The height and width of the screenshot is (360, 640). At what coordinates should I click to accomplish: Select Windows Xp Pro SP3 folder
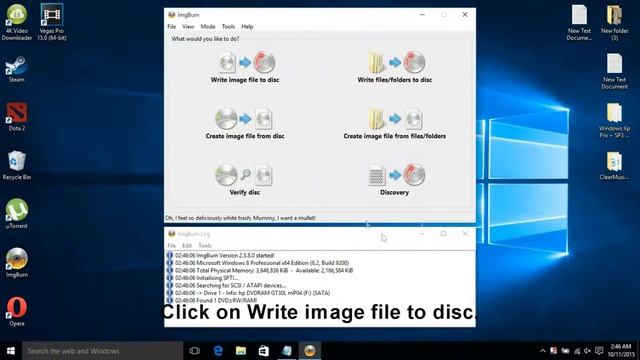[614, 120]
